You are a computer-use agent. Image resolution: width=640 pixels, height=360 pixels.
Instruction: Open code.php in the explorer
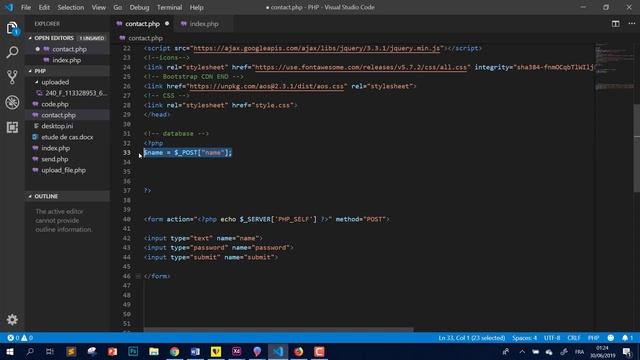point(55,104)
